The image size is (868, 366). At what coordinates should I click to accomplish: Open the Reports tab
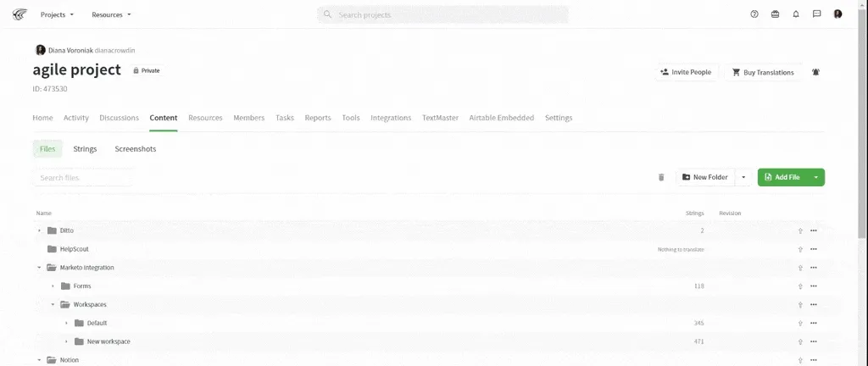318,118
